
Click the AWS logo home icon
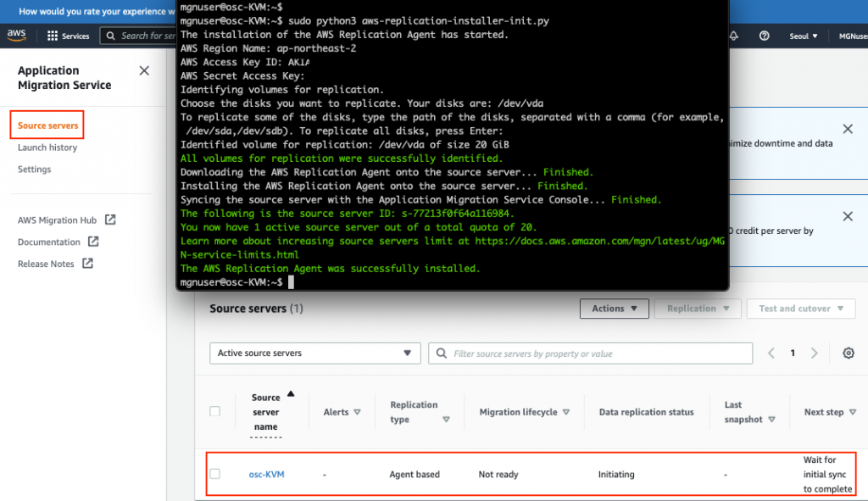click(17, 35)
